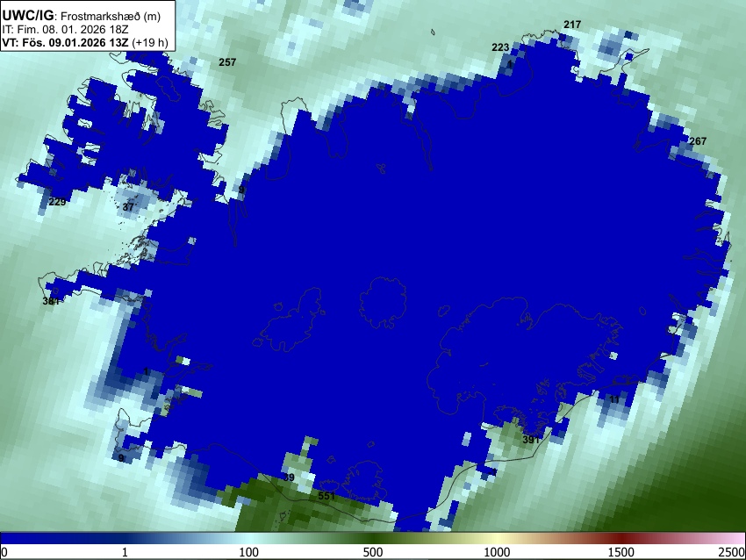This screenshot has height=560, width=746.
Task: Click the color scale tick label 100
Action: coord(249,552)
